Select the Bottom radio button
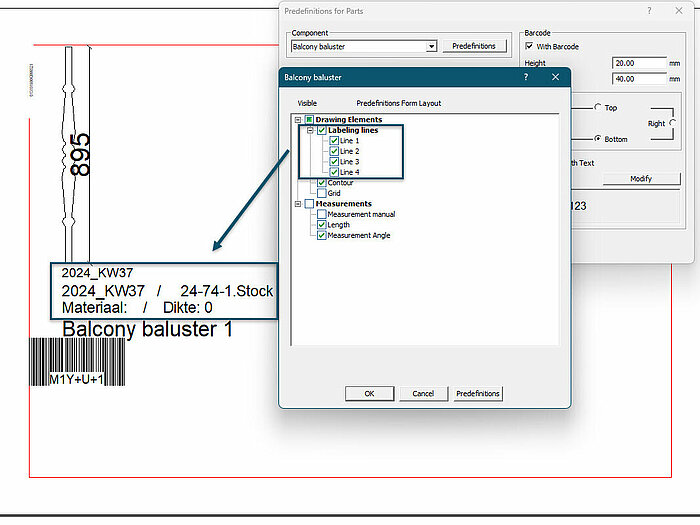700x525 pixels. 597,139
